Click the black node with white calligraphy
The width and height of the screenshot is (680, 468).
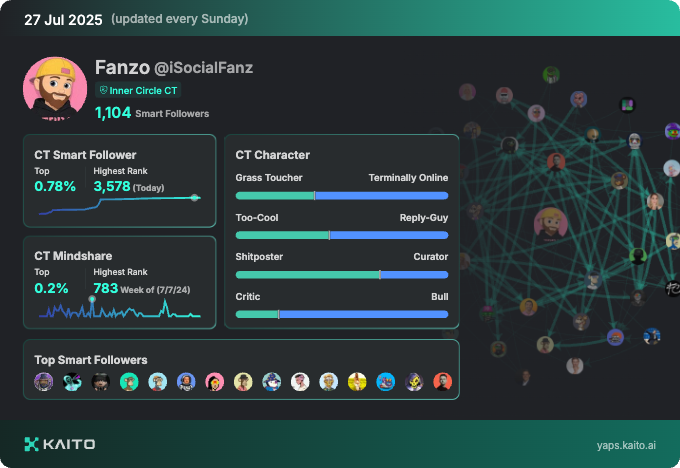click(673, 288)
